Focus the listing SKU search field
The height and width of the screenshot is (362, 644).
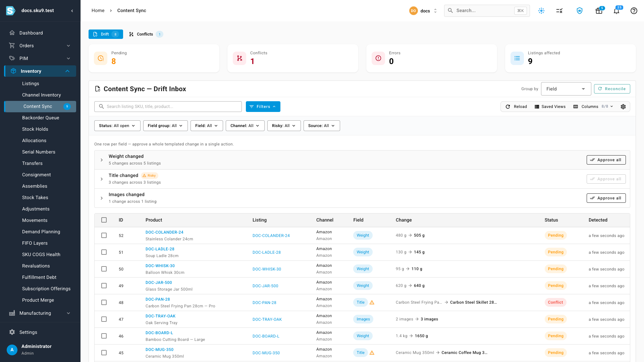pyautogui.click(x=168, y=107)
